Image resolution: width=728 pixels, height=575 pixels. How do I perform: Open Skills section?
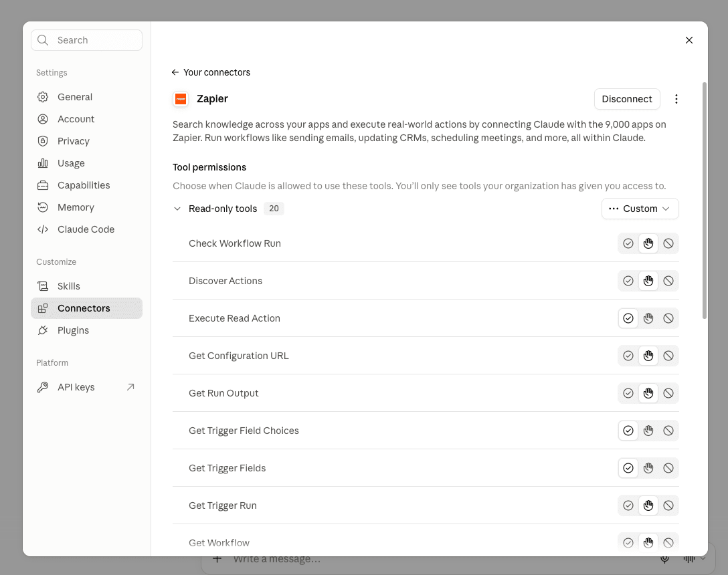pos(86,286)
